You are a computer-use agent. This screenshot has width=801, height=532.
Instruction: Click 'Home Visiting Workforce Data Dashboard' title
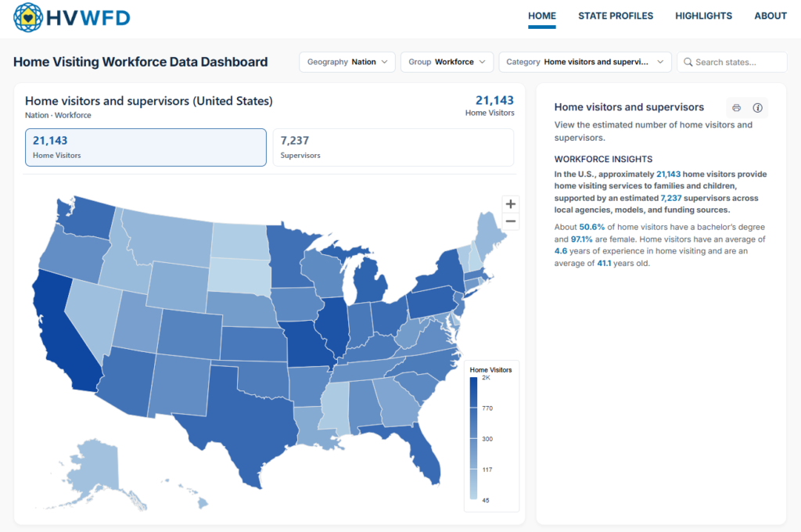[141, 62]
